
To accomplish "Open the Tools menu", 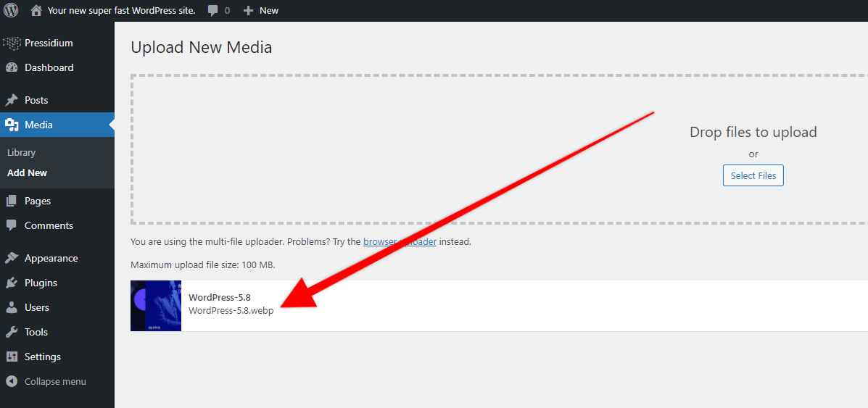I will [x=57, y=332].
